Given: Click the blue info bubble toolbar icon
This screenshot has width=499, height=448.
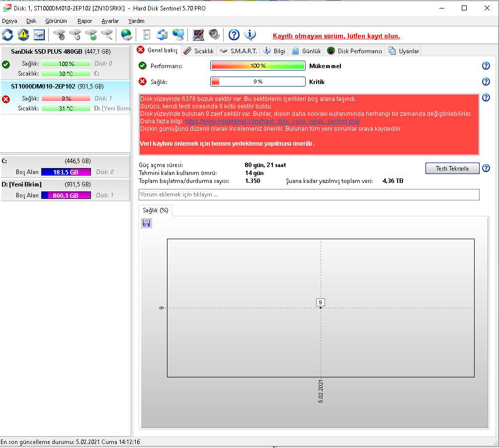Looking at the screenshot, I should coord(249,35).
